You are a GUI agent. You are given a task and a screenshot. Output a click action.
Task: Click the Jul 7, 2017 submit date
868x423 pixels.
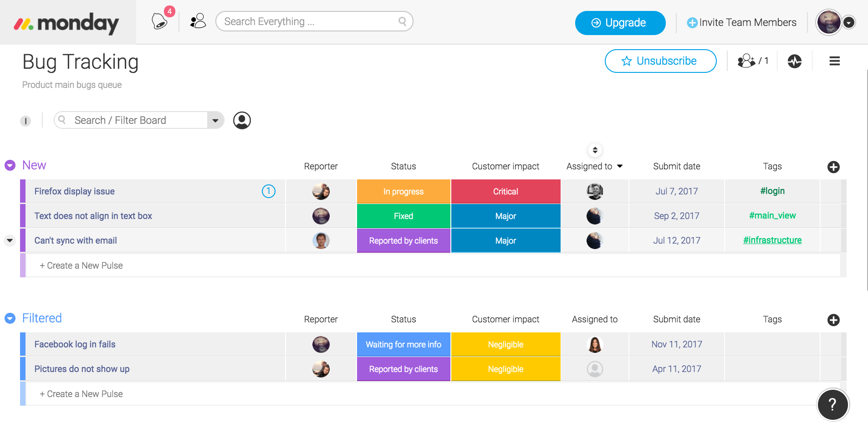(x=677, y=191)
